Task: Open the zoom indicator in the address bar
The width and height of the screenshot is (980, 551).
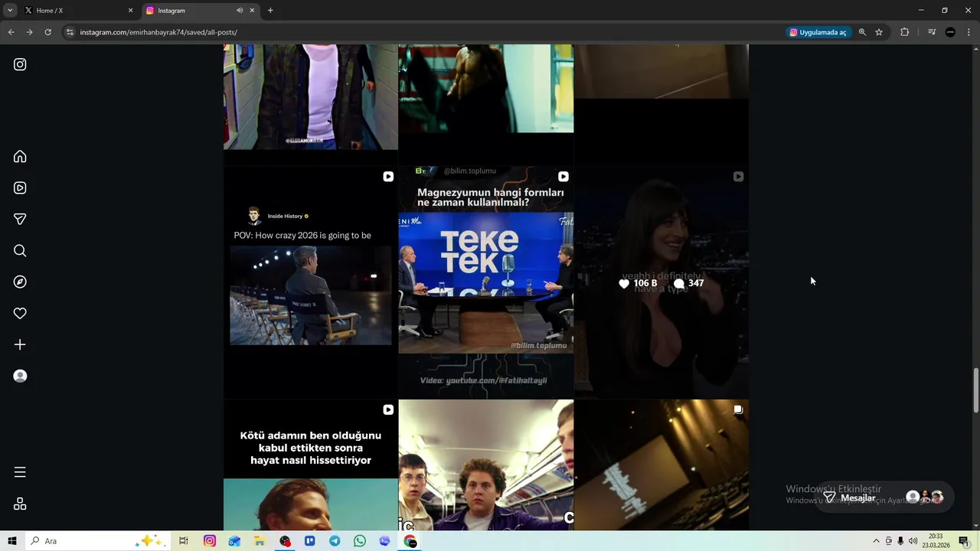Action: [862, 32]
